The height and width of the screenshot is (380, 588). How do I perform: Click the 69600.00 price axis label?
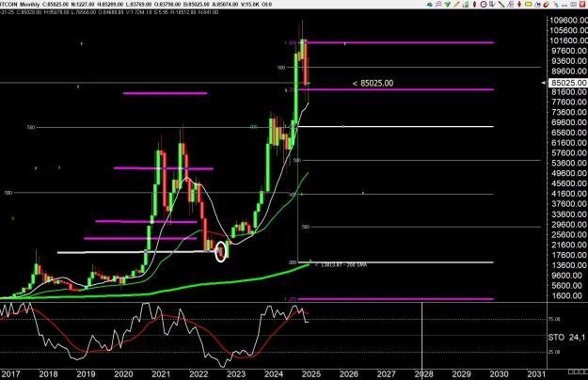569,122
